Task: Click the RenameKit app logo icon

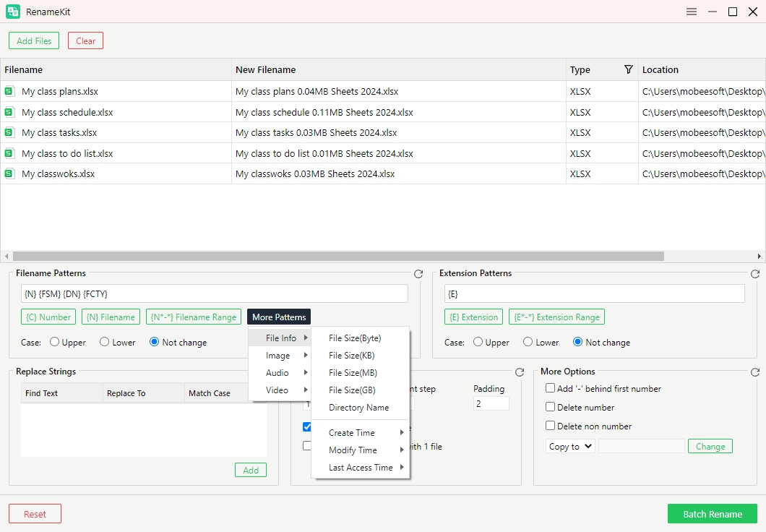Action: [13, 12]
